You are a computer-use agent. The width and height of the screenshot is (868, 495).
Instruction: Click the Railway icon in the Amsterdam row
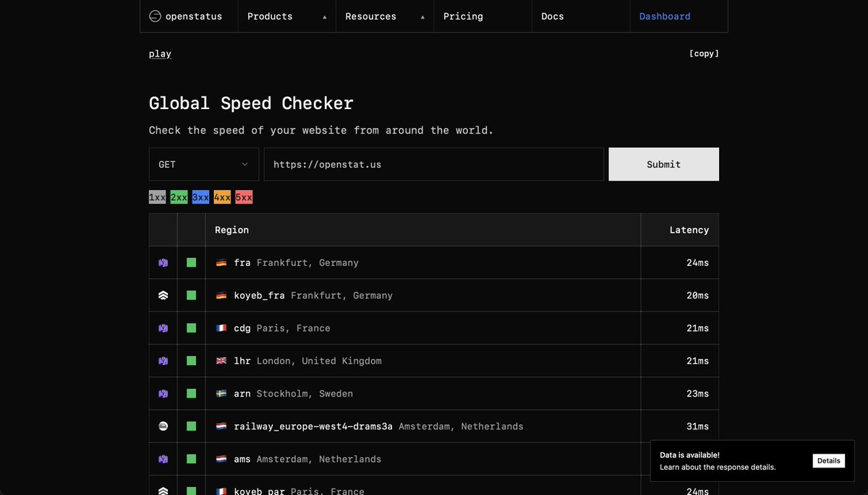pos(163,426)
